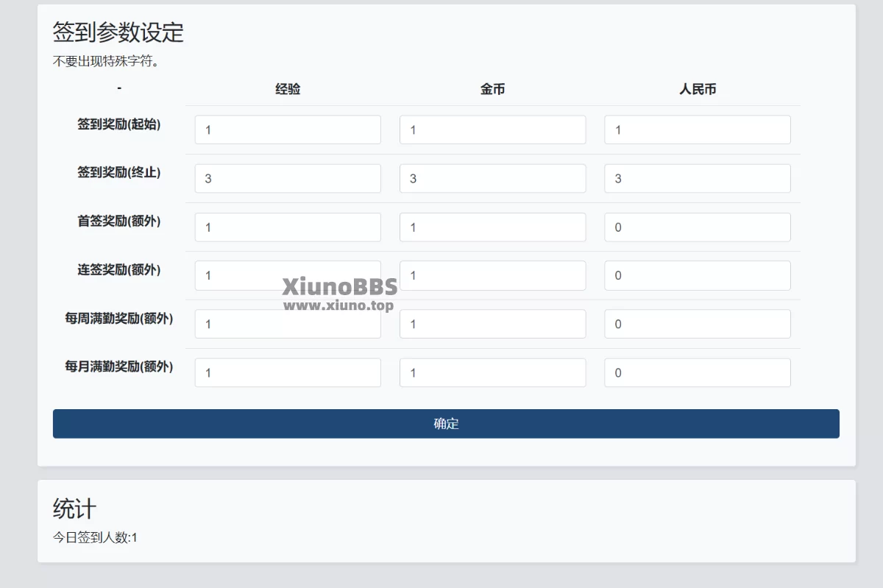Click the 金币 input for 签到奖励(终止)
The image size is (883, 588).
pos(492,177)
